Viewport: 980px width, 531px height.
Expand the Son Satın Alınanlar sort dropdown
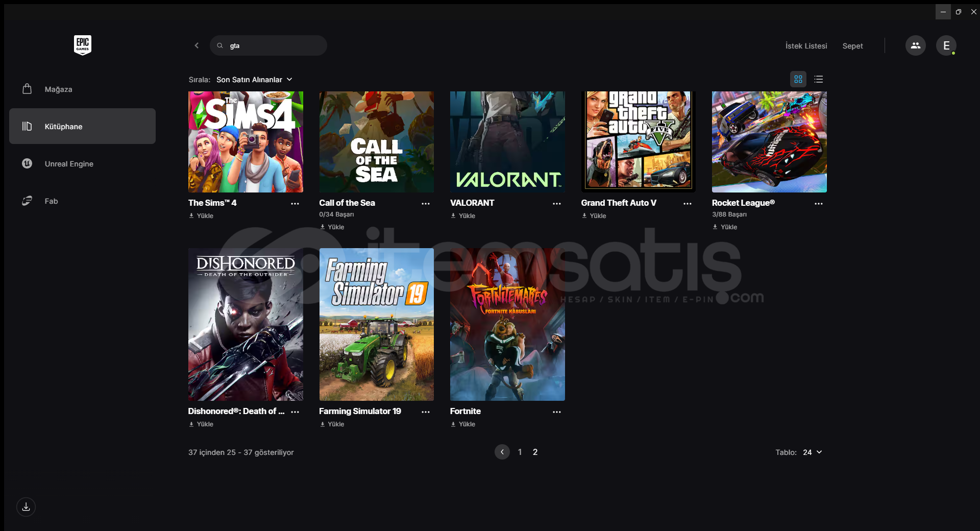(254, 80)
